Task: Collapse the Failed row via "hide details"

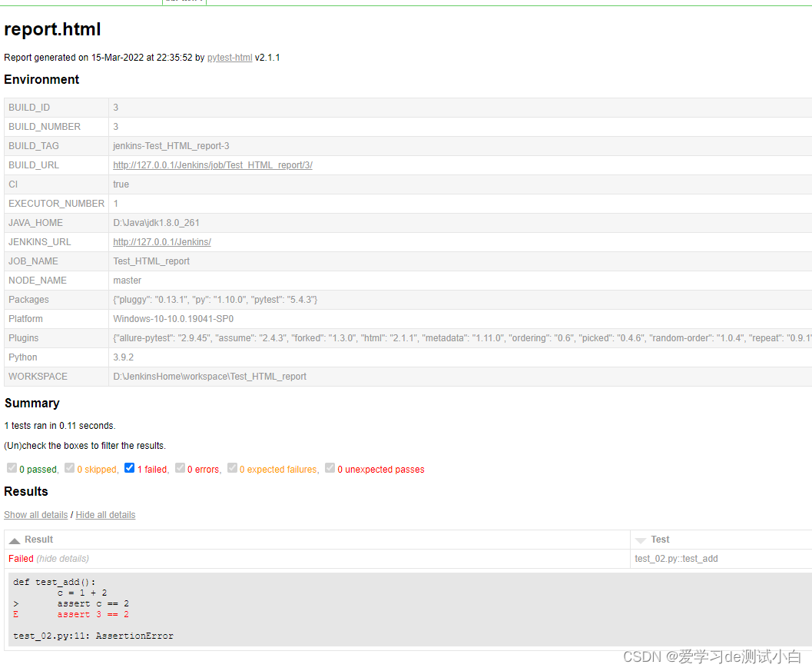Action: point(62,559)
